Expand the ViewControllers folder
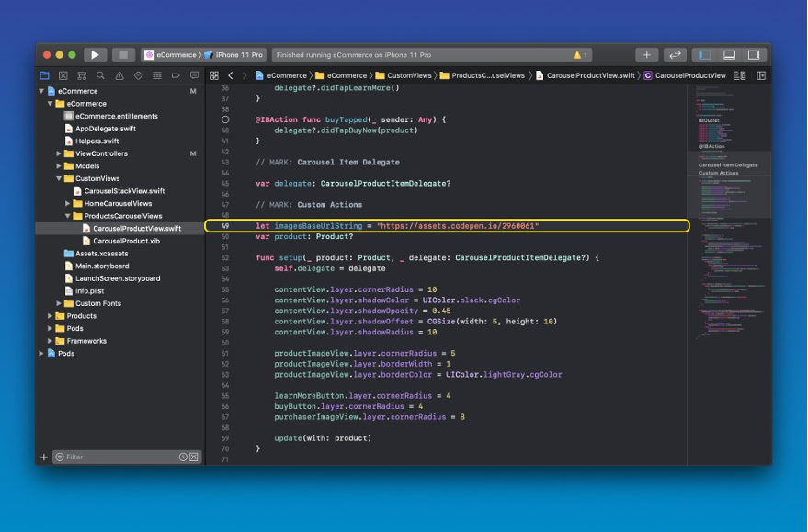The image size is (808, 532). click(x=59, y=153)
